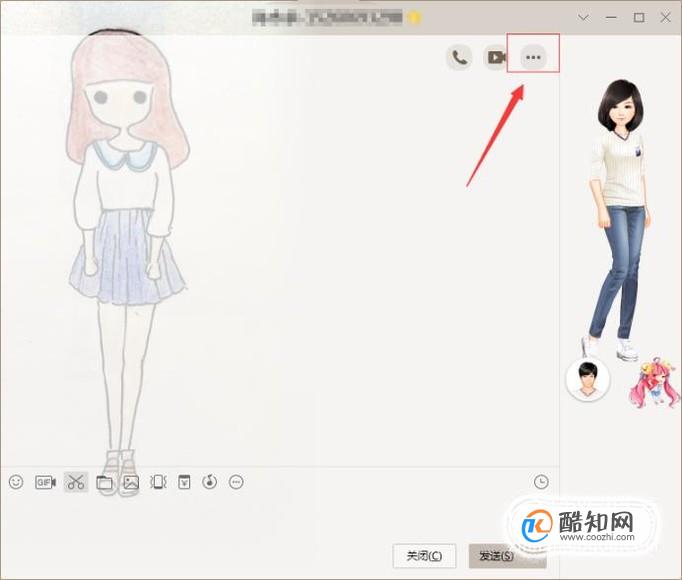This screenshot has width=682, height=580.
Task: Start a voice call
Action: pos(459,57)
